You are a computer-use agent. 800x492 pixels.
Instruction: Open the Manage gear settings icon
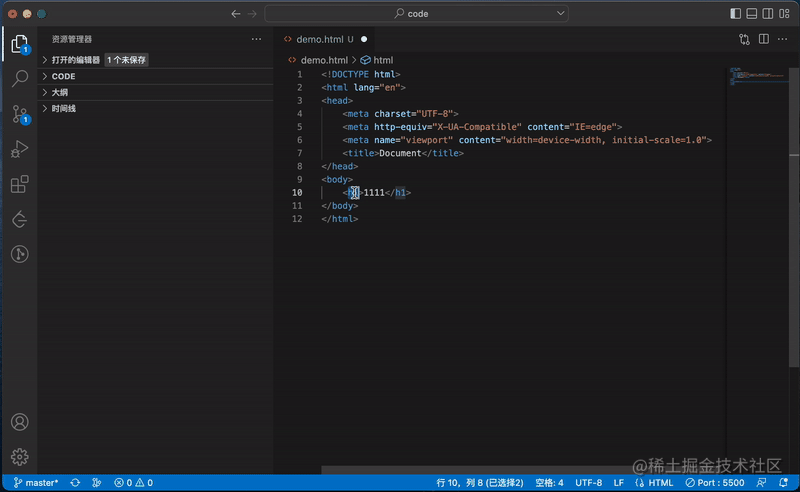coord(19,457)
